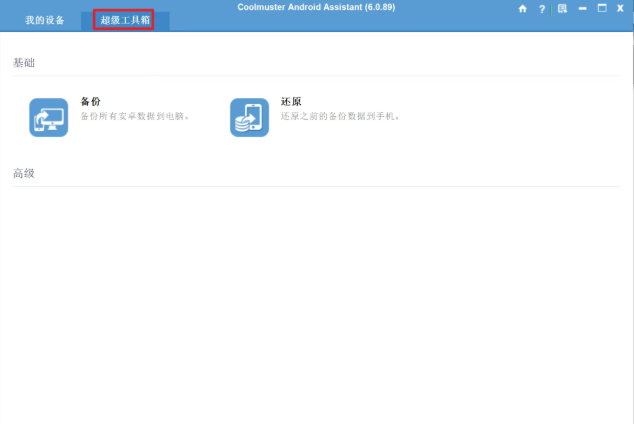The height and width of the screenshot is (424, 634).
Task: Click the 基础 section heading
Action: coord(24,63)
